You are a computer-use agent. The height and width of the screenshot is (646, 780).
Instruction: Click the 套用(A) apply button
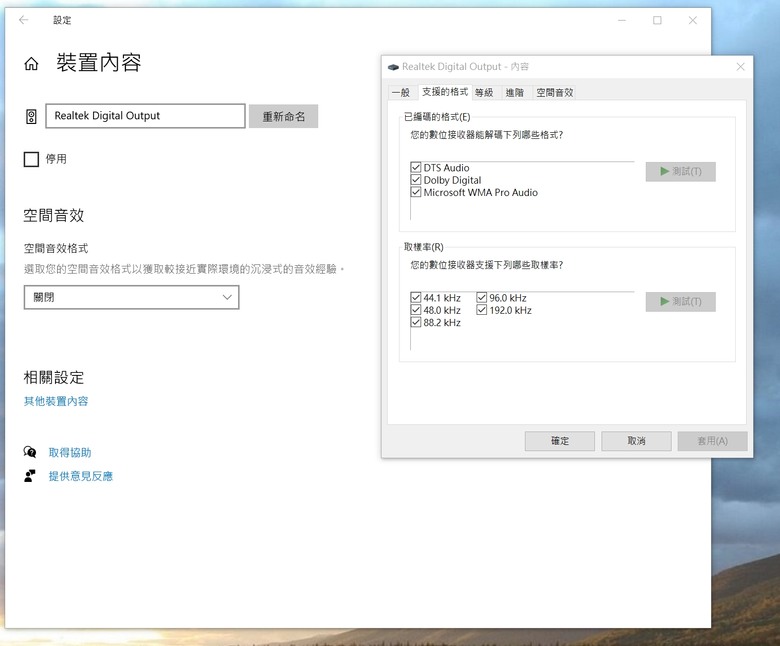712,441
